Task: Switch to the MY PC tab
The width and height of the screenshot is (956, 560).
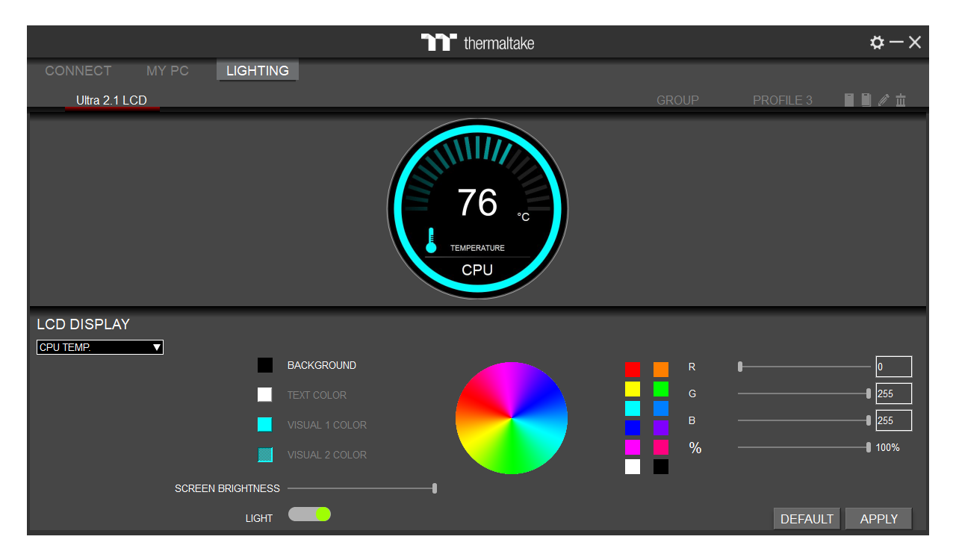Action: pyautogui.click(x=167, y=71)
